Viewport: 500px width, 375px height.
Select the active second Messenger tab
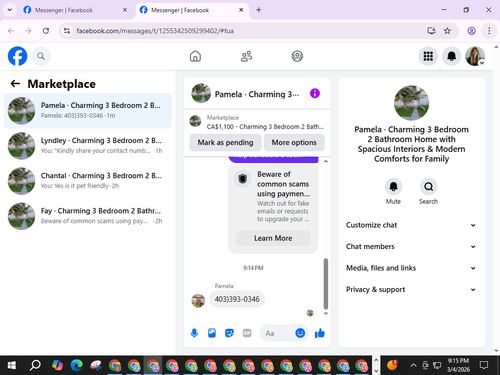(x=192, y=10)
